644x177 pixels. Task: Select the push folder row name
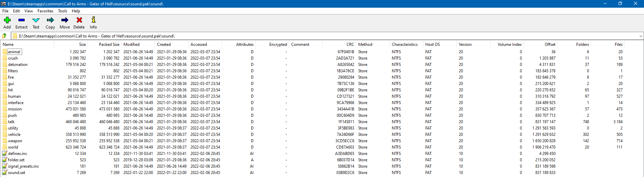(12, 115)
